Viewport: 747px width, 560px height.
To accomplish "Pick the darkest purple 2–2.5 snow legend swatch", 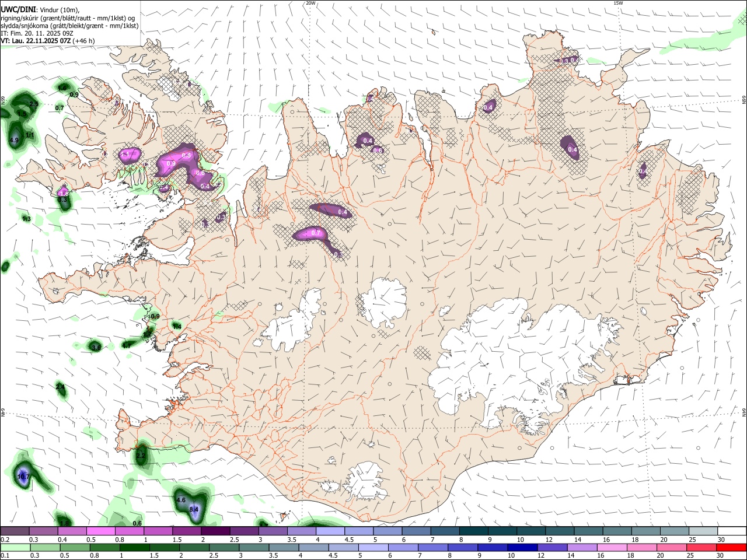I will click(x=215, y=531).
